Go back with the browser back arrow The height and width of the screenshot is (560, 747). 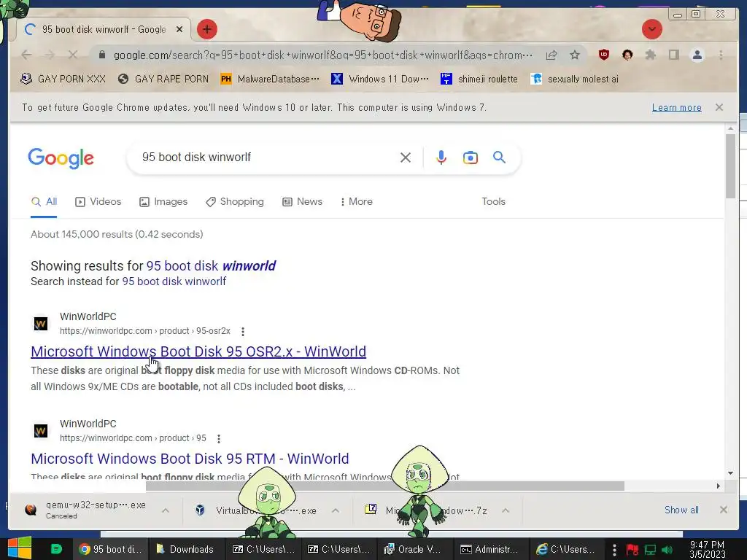click(27, 55)
